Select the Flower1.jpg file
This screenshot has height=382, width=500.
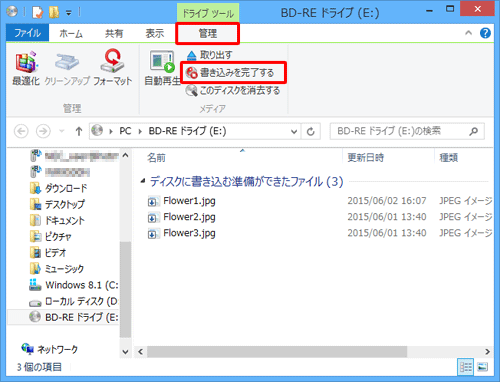189,201
